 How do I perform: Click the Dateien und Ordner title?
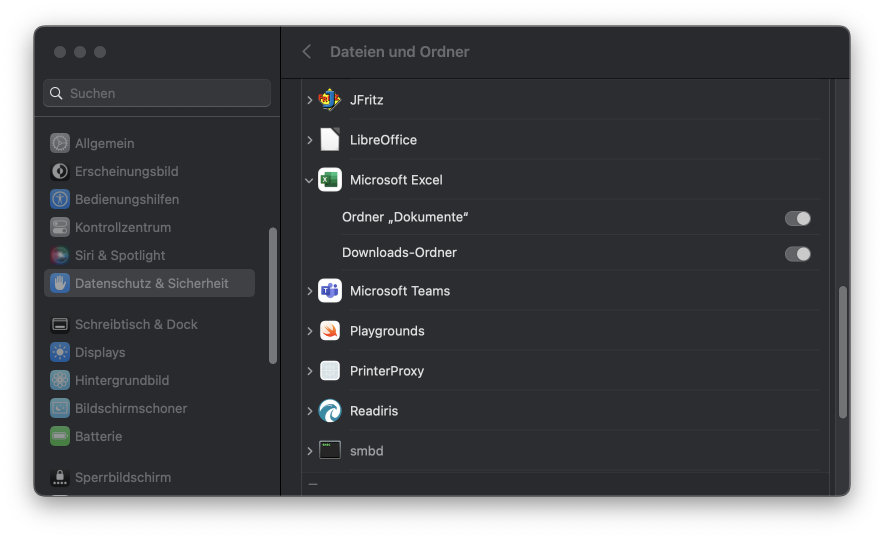[400, 52]
